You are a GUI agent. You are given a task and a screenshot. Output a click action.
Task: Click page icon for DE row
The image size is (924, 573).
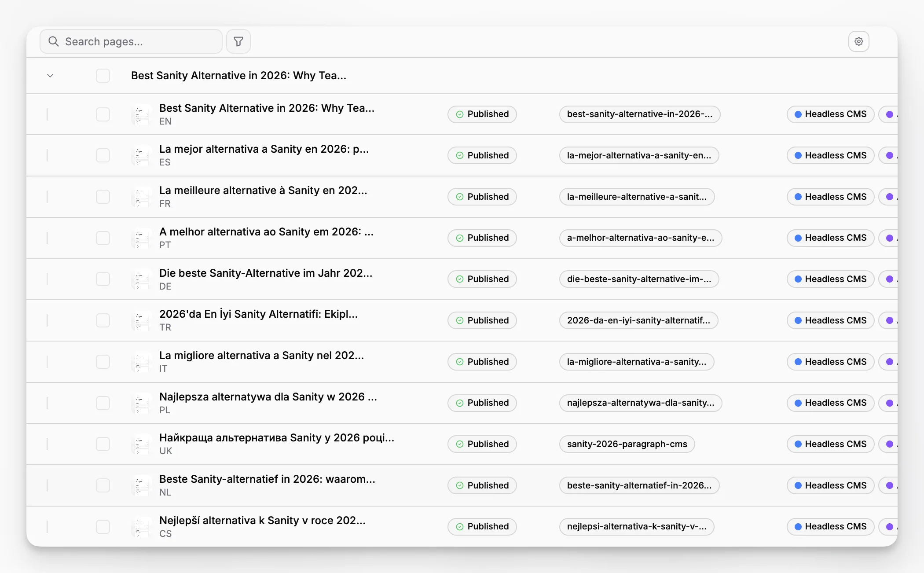tap(142, 279)
